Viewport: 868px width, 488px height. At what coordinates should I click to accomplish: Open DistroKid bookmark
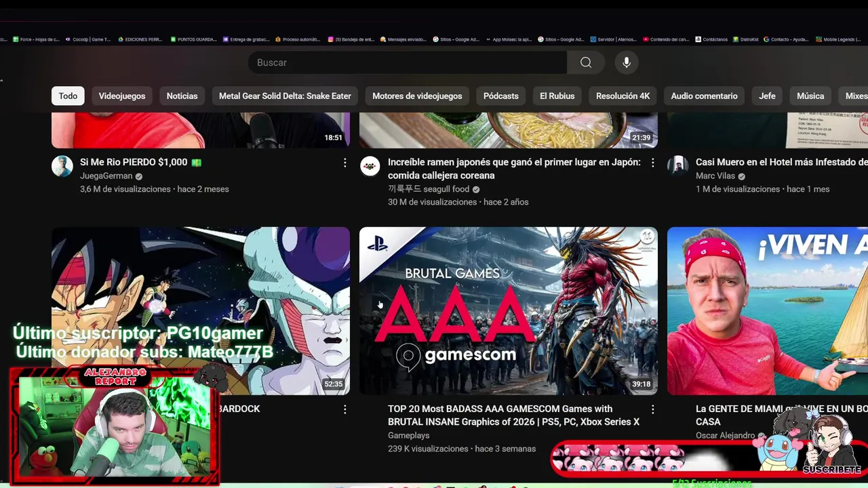745,39
